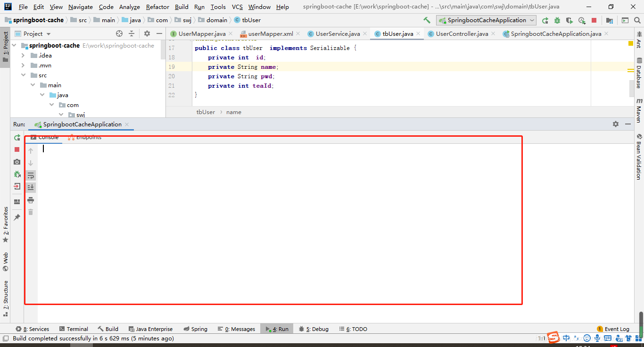Open the Terminal tool window
The width and height of the screenshot is (644, 347).
[74, 329]
